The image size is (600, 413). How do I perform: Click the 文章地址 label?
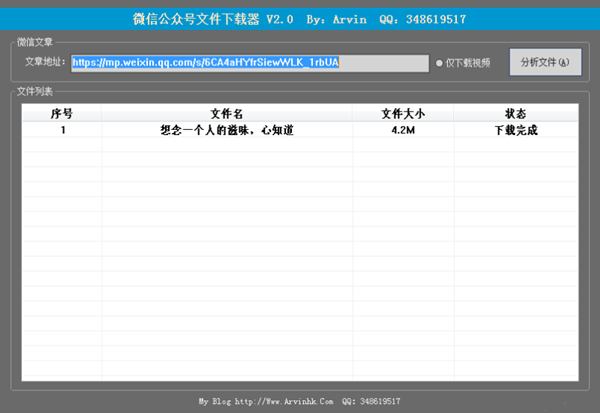click(45, 62)
